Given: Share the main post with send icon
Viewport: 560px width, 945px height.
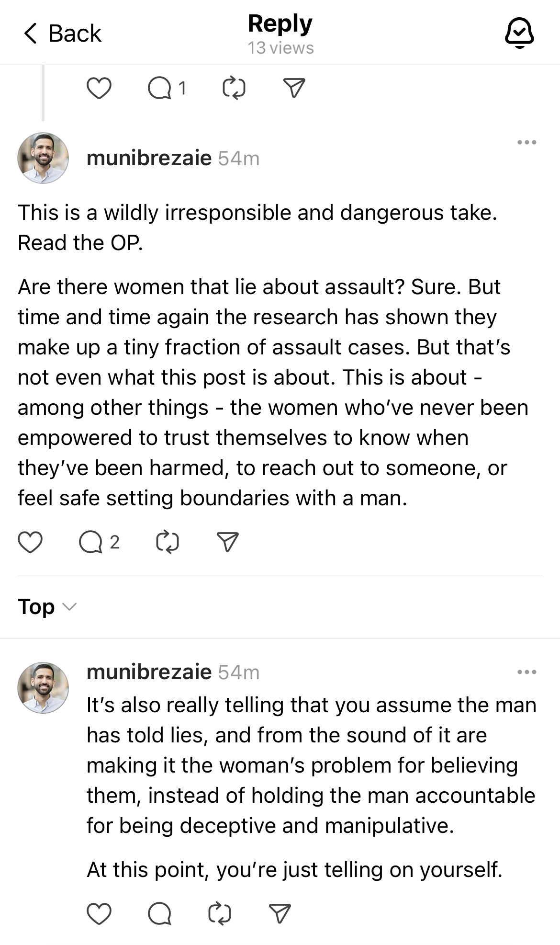Looking at the screenshot, I should coord(227,542).
